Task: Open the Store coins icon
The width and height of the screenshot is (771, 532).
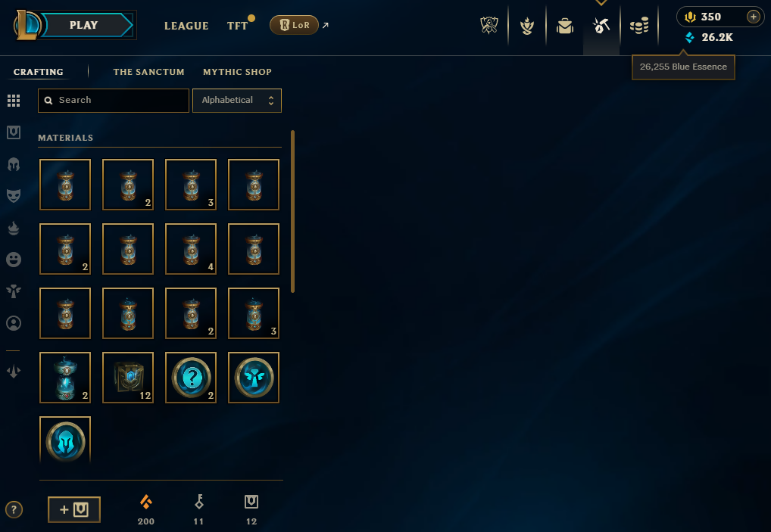Action: click(639, 26)
